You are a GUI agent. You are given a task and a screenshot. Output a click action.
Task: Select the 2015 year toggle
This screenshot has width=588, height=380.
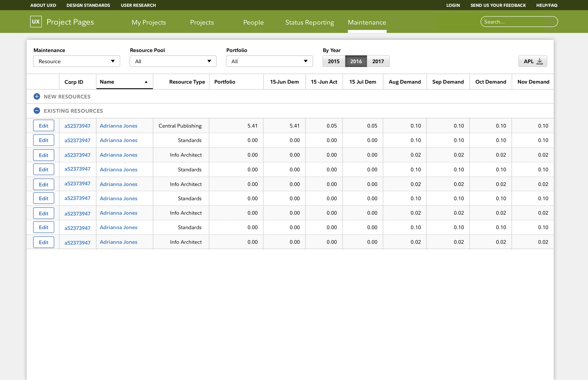click(x=334, y=61)
